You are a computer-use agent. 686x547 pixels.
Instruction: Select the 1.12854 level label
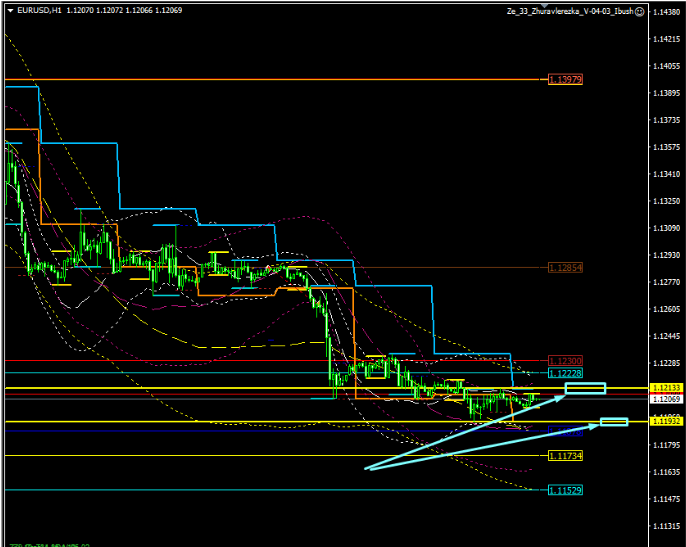565,268
